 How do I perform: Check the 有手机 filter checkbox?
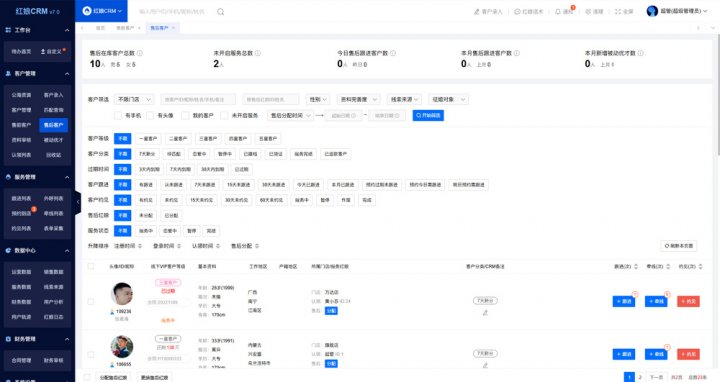[118, 115]
